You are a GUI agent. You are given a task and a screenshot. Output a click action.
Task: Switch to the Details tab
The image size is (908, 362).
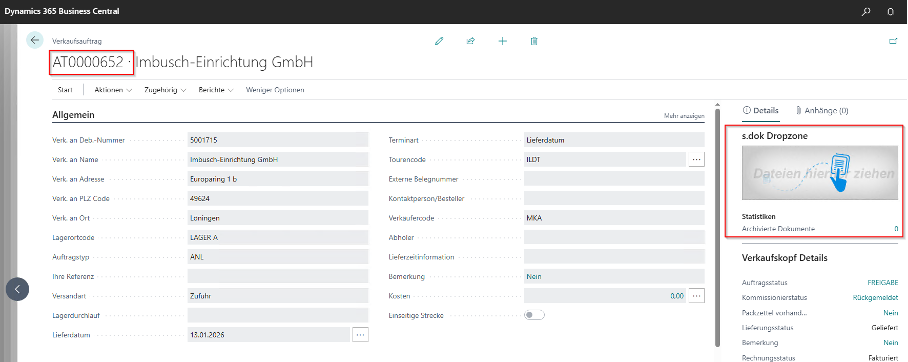[761, 110]
